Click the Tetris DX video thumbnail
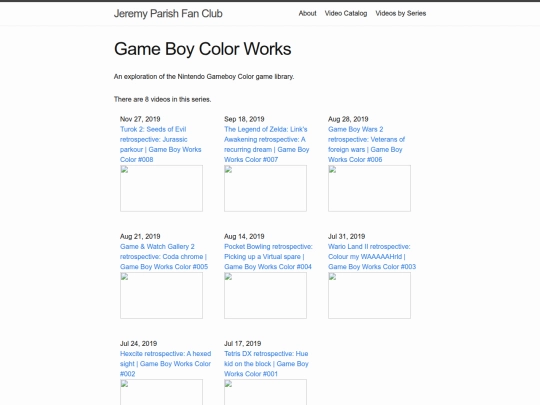Screen dimensions: 540x405 coord(265,392)
